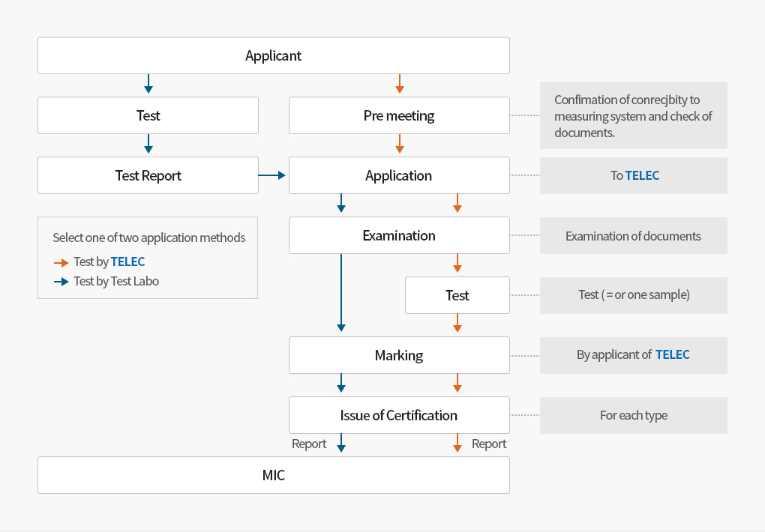Screen dimensions: 765x532
Task: Click TELEC in 'By applicant of TELEC' note
Action: (673, 355)
